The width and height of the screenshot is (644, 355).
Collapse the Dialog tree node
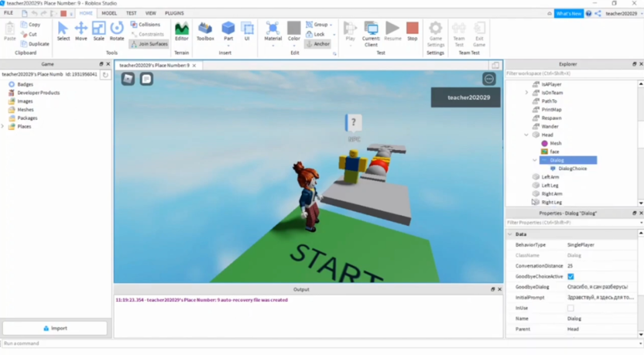pyautogui.click(x=535, y=160)
